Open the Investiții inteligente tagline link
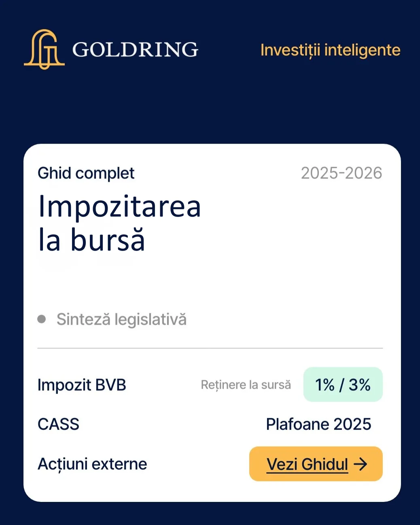The image size is (420, 525). [330, 50]
